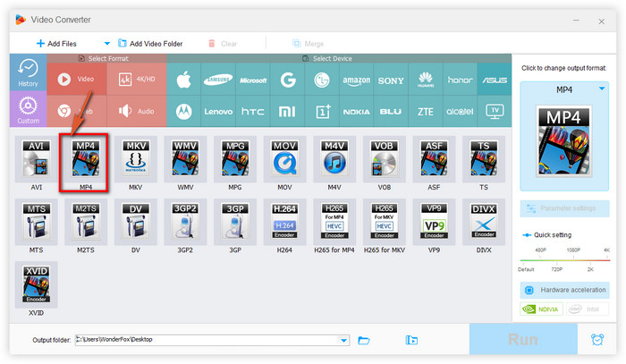Image resolution: width=626 pixels, height=364 pixels.
Task: Open LG device profiles
Action: [322, 80]
